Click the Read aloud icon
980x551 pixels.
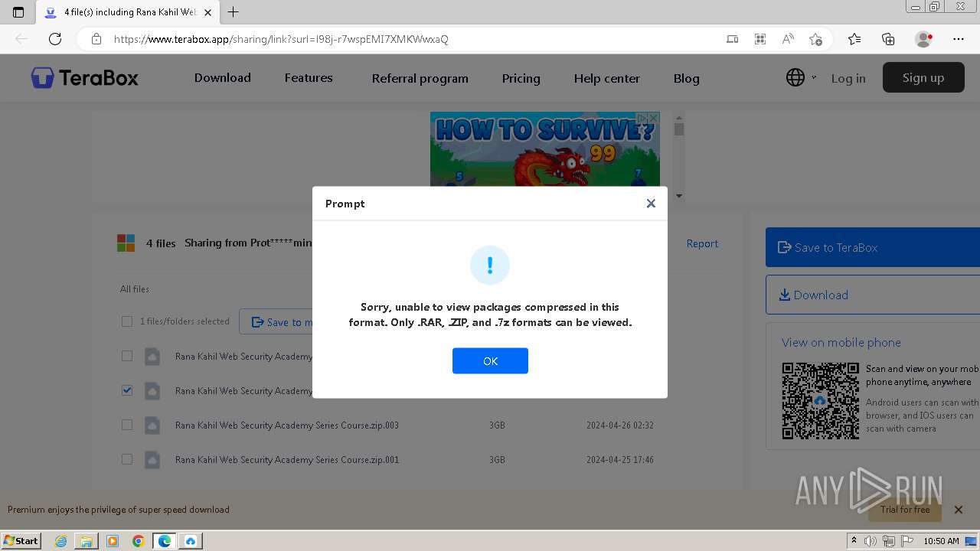(788, 39)
